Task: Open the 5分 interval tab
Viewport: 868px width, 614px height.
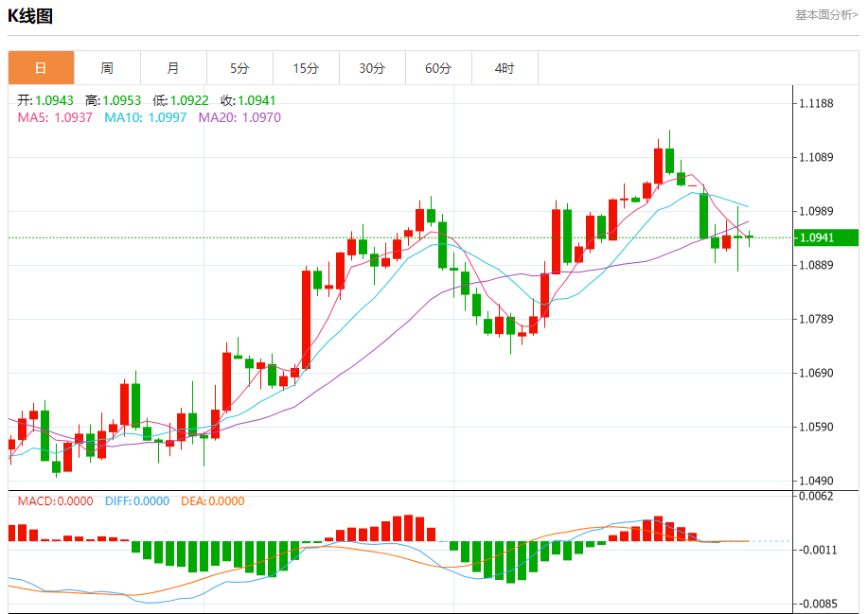Action: (239, 68)
